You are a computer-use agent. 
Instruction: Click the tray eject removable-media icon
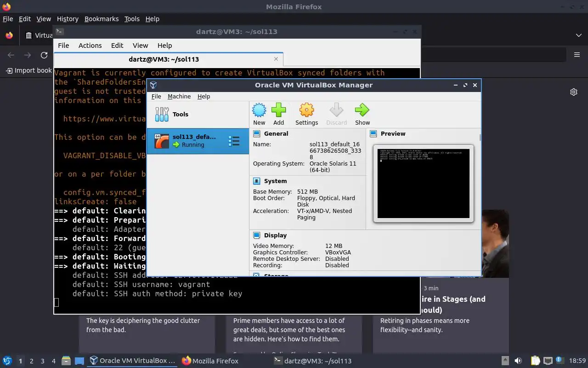click(x=505, y=361)
